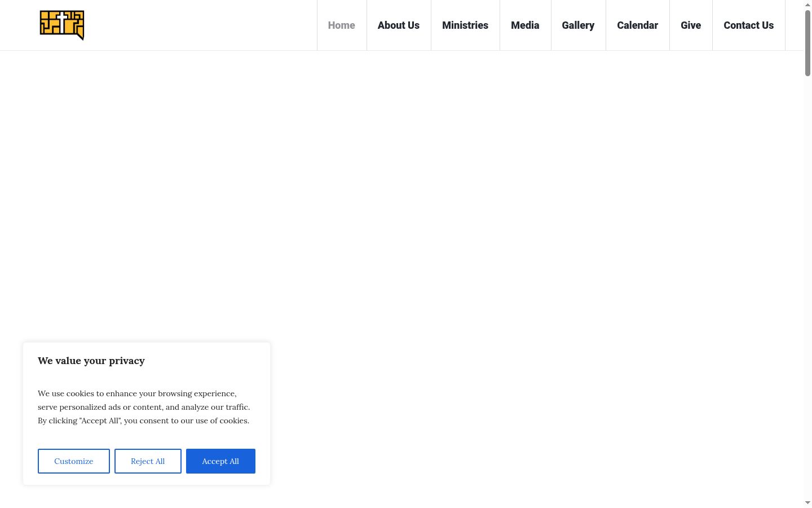Screen dimensions: 812x508
Task: Click the scrollbar up arrow
Action: coord(807,4)
